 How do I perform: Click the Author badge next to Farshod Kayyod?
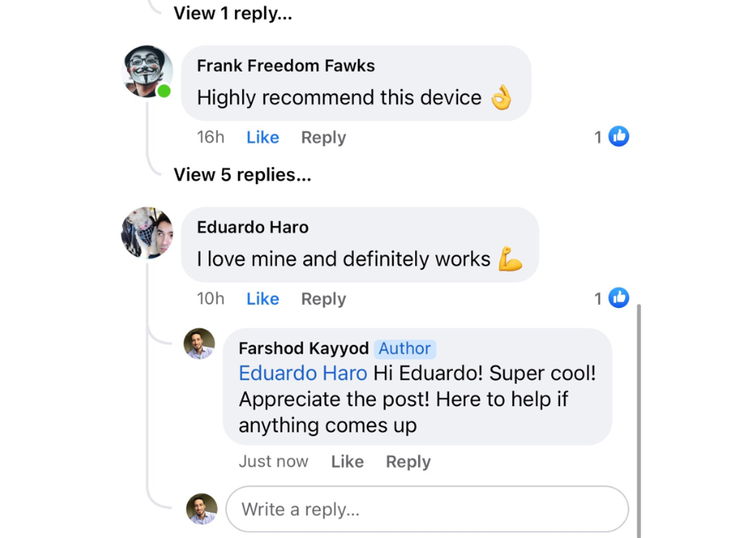405,348
